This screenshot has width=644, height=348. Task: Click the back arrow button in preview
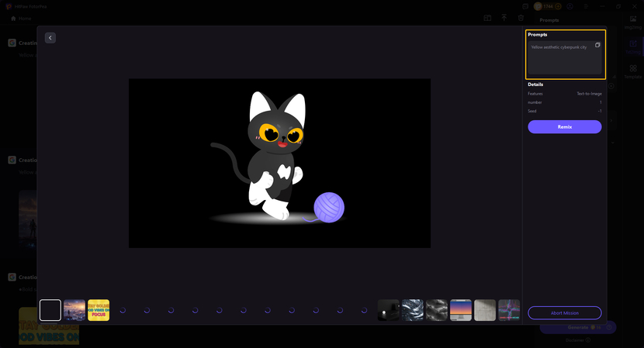(x=50, y=38)
